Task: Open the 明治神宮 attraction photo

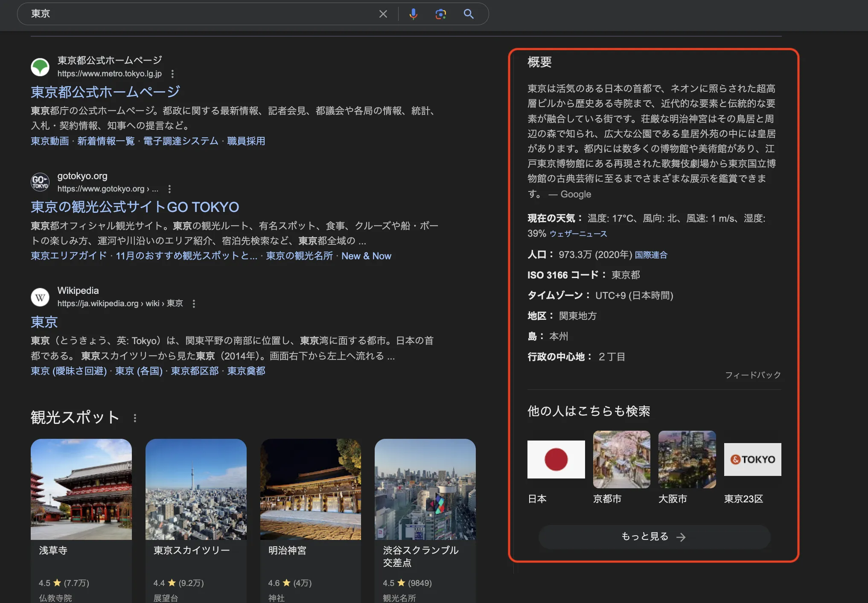Action: click(311, 489)
